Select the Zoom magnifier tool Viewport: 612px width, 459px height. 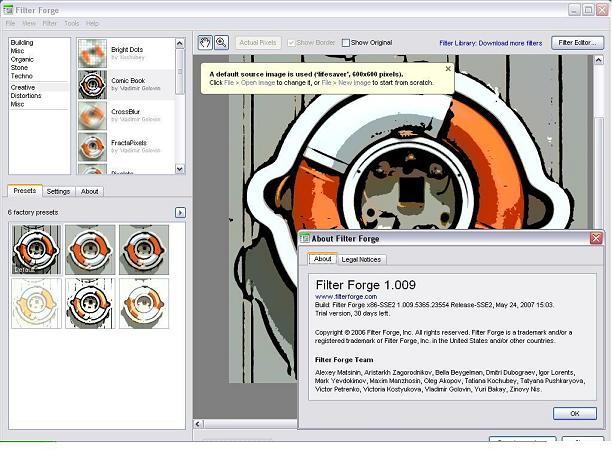click(x=221, y=43)
